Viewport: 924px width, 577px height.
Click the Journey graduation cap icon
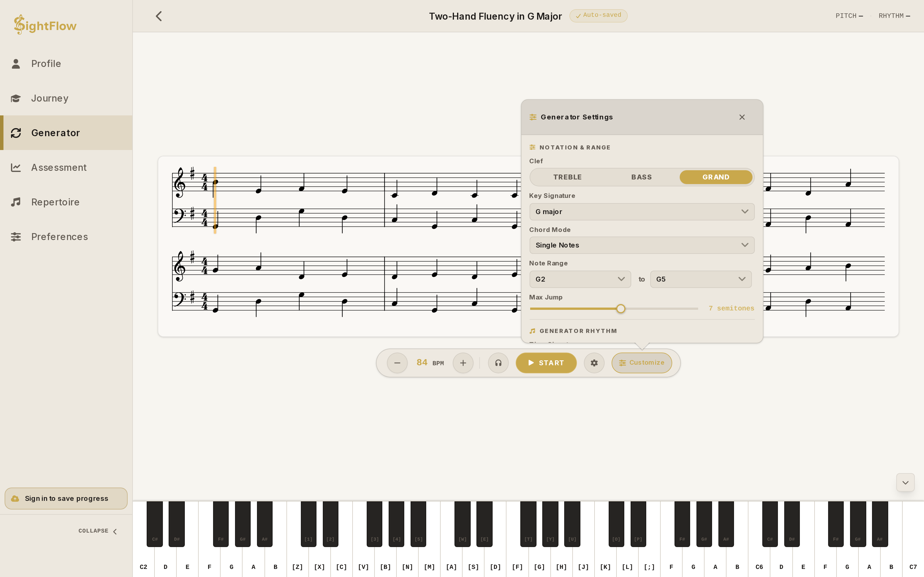[x=16, y=98]
